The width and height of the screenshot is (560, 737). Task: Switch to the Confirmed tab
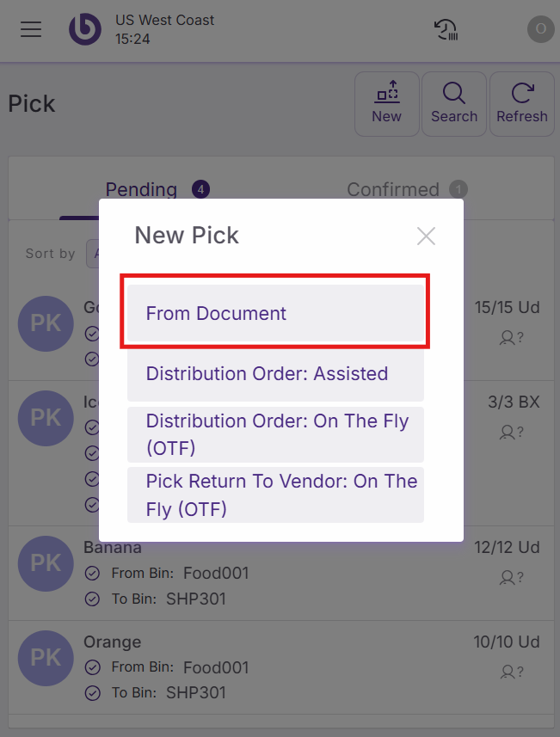pos(393,189)
